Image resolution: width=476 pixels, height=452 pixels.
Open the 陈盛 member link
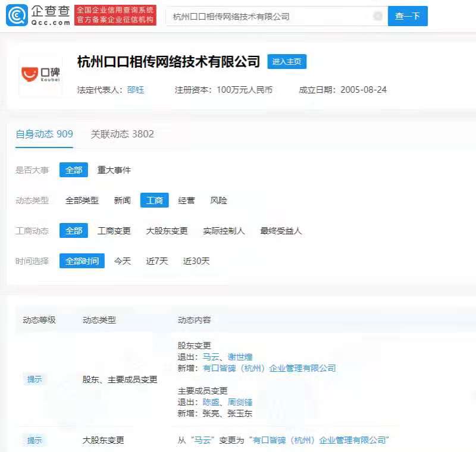point(211,402)
